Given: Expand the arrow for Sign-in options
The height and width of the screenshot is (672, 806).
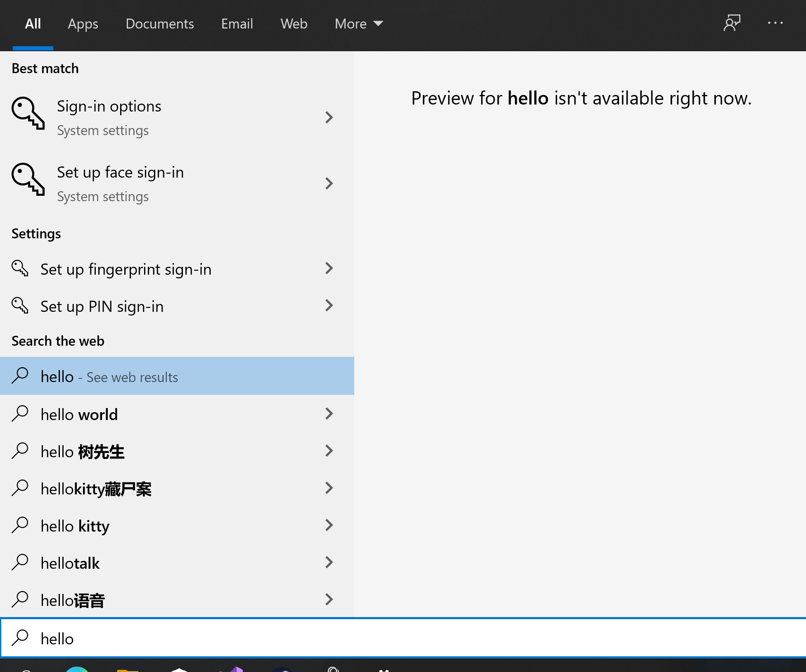Looking at the screenshot, I should [329, 117].
